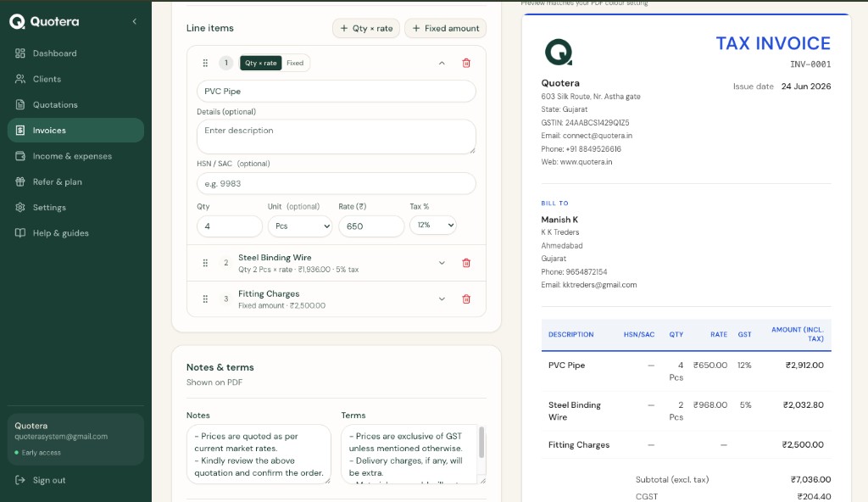The image size is (868, 502).
Task: Click the Income & expenses wallet icon
Action: click(20, 156)
